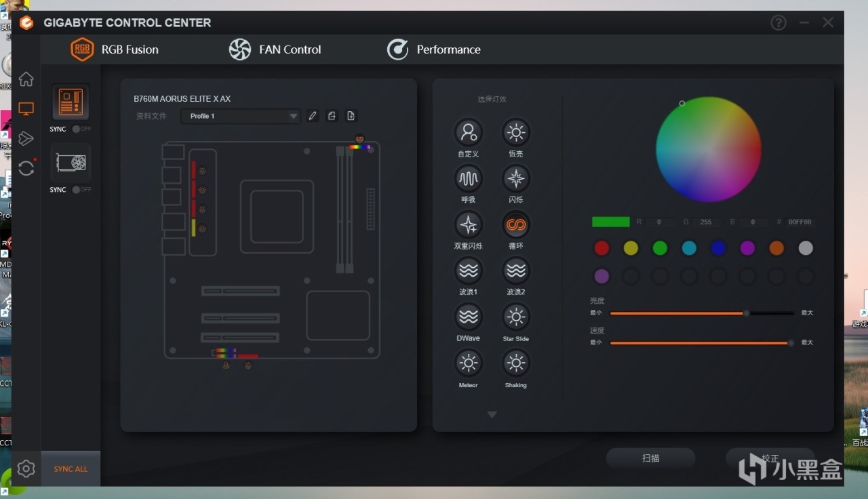Choose the Star Slide lighting effect
Viewport: 868px width, 499px height.
coord(515,317)
